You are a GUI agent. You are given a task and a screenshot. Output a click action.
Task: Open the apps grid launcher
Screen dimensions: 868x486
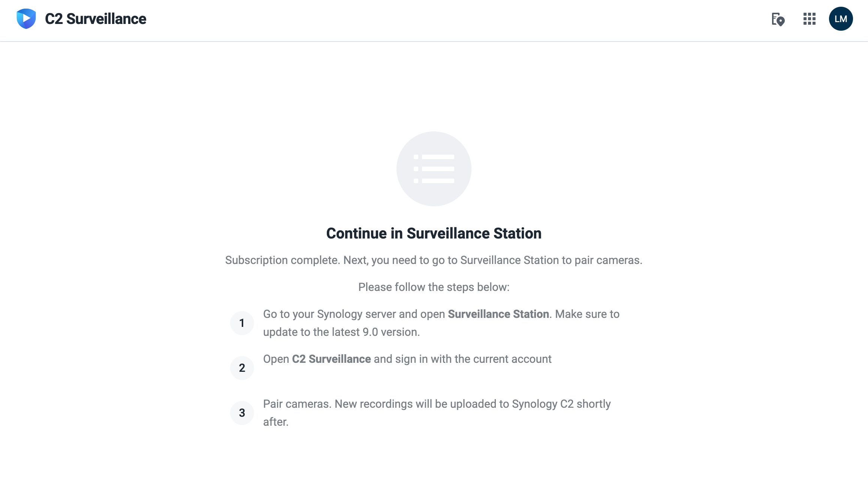810,19
